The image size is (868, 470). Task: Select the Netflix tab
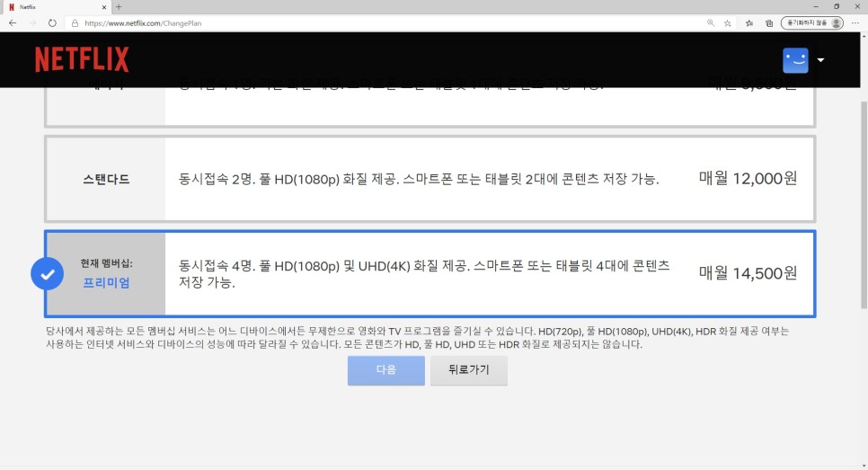point(57,7)
